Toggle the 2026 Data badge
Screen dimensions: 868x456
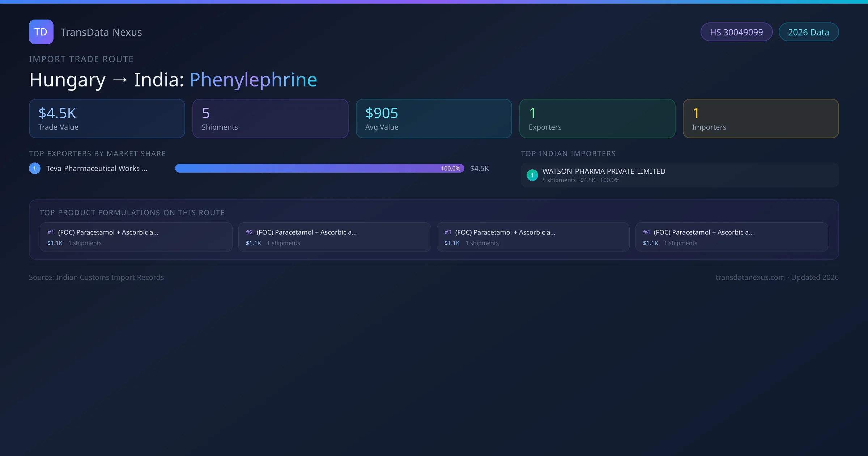click(808, 32)
